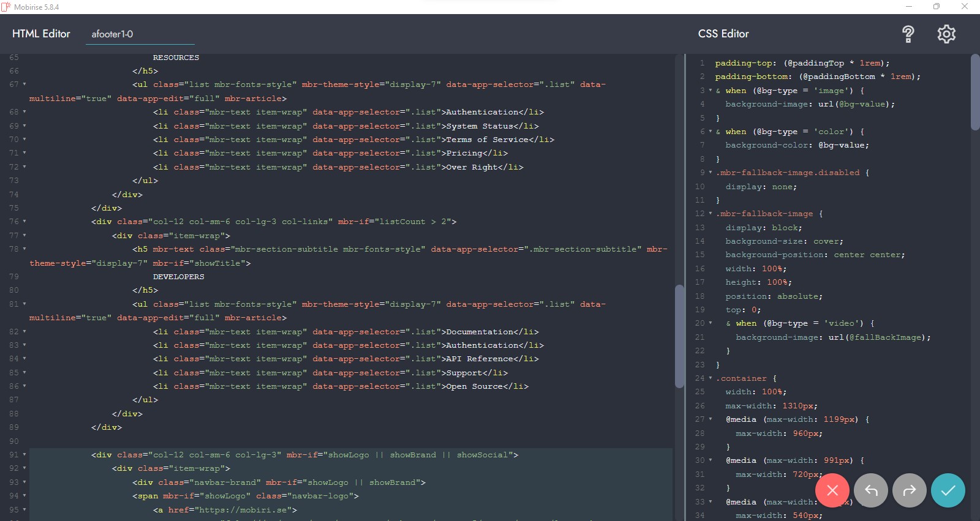
Task: Click the redo arrow button
Action: (x=910, y=490)
